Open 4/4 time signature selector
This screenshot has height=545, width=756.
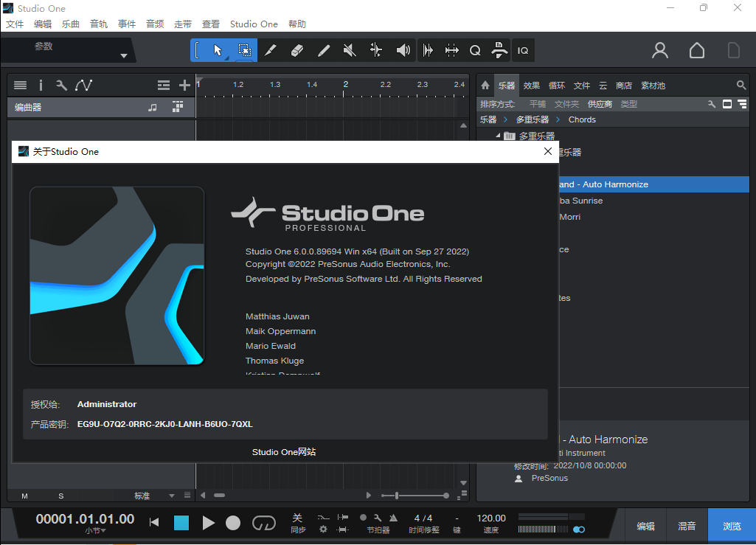pyautogui.click(x=423, y=518)
